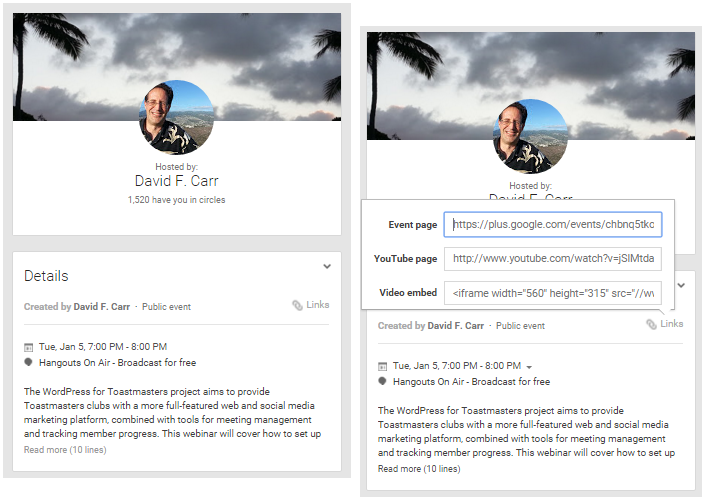This screenshot has height=500, width=705.
Task: Click calendar icon in left Details card
Action: pos(28,347)
